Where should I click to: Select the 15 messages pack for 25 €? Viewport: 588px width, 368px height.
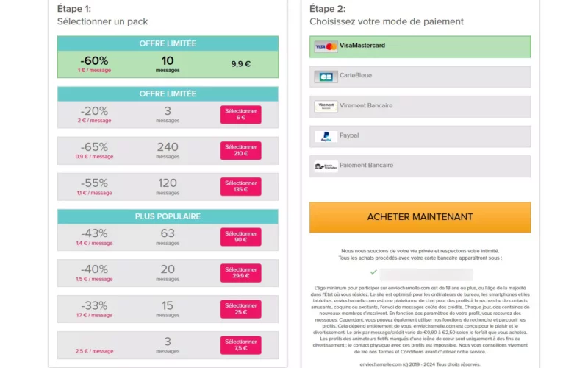[x=240, y=308]
